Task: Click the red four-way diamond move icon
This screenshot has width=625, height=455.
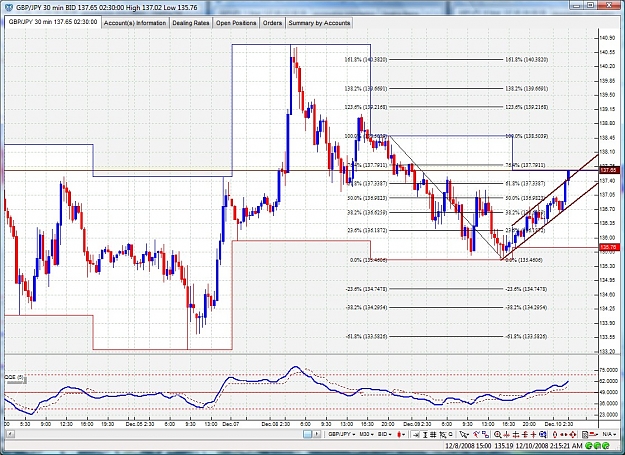Action: point(572,435)
